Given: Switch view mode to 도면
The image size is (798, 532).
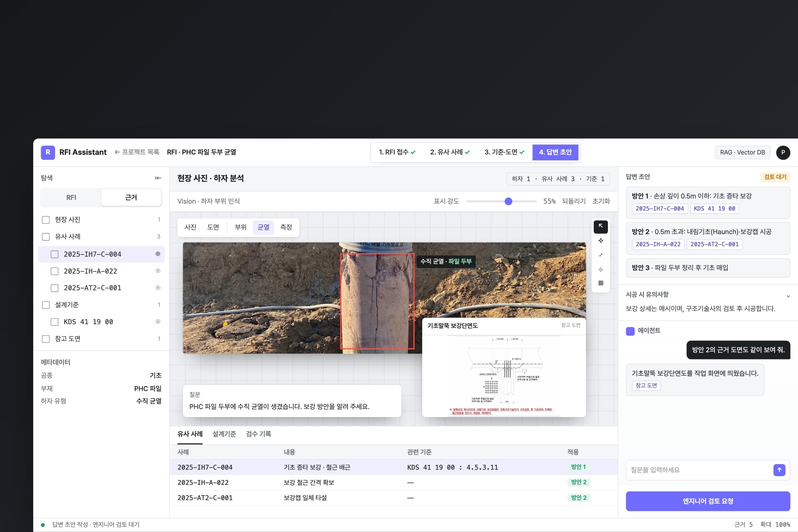Looking at the screenshot, I should click(213, 227).
